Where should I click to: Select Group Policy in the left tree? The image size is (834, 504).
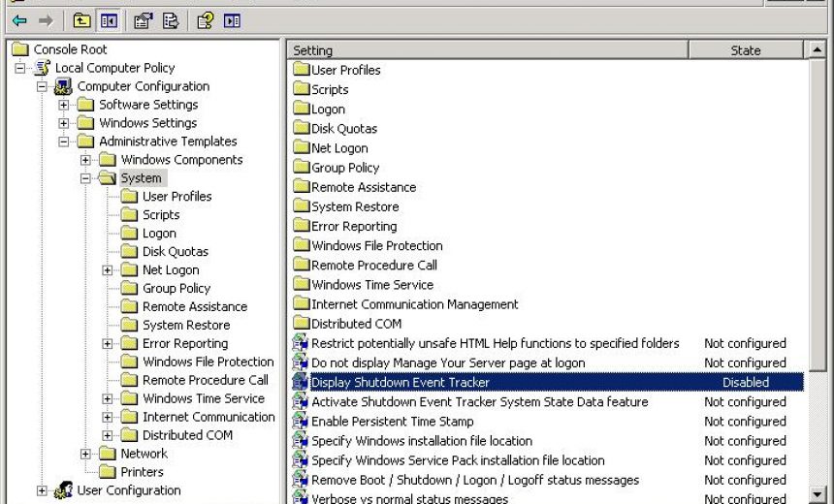point(176,288)
